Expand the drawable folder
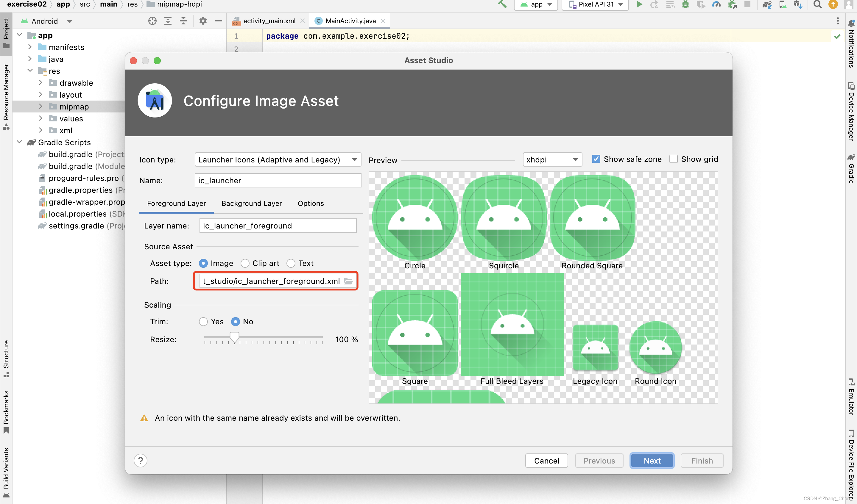Viewport: 857px width, 504px height. (x=40, y=83)
